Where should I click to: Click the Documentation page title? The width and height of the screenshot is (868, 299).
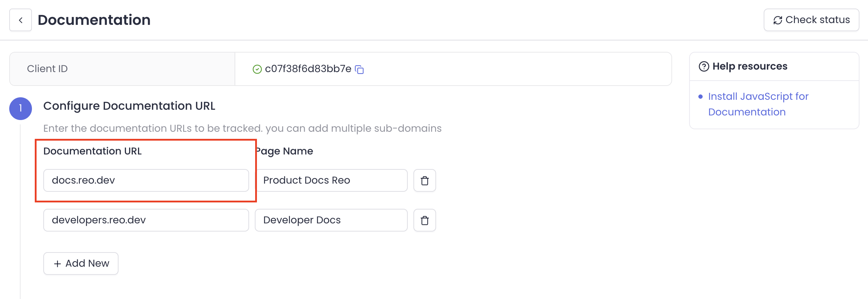94,20
